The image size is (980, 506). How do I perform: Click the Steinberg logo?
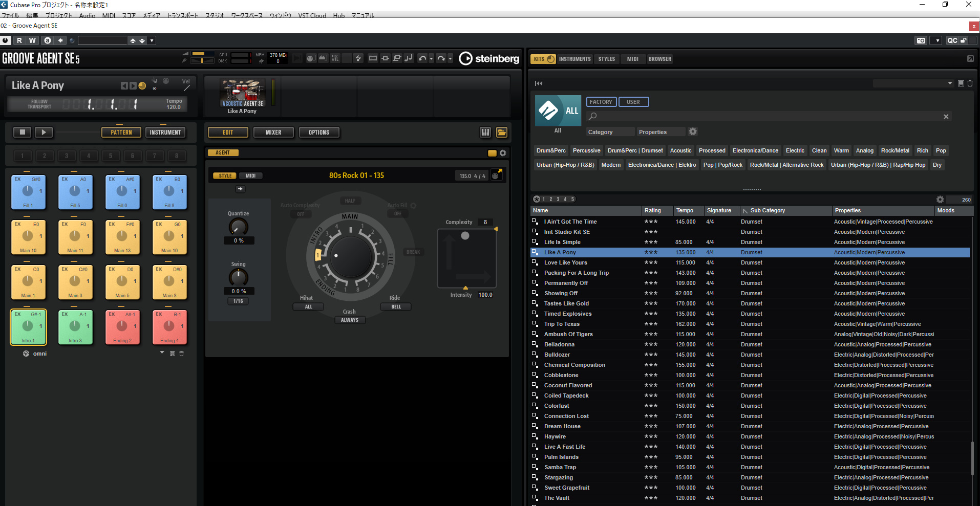tap(489, 59)
